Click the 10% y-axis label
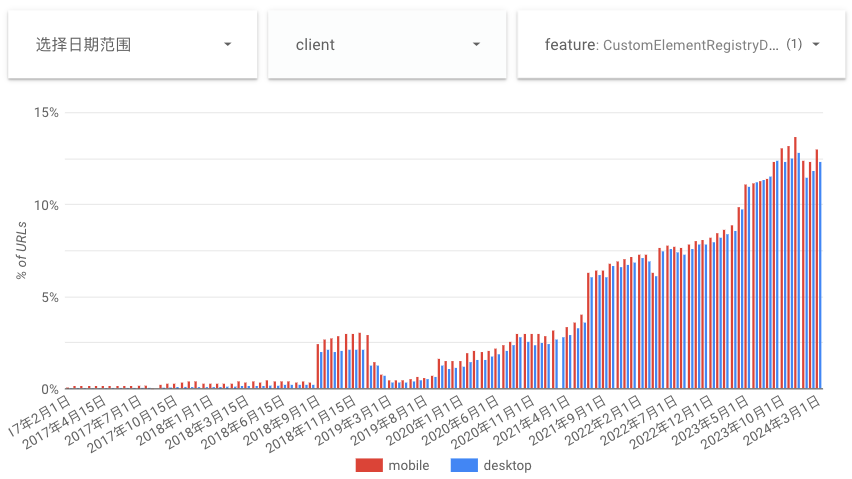 [x=46, y=205]
